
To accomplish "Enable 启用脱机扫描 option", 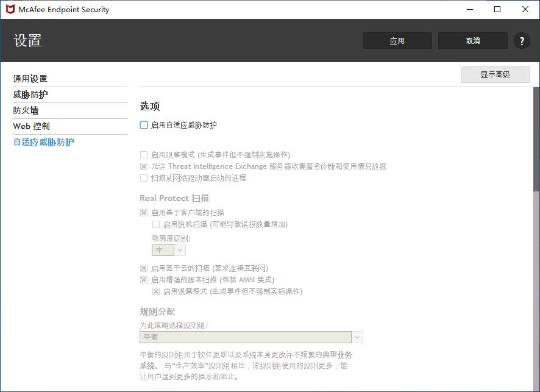I will click(x=155, y=224).
